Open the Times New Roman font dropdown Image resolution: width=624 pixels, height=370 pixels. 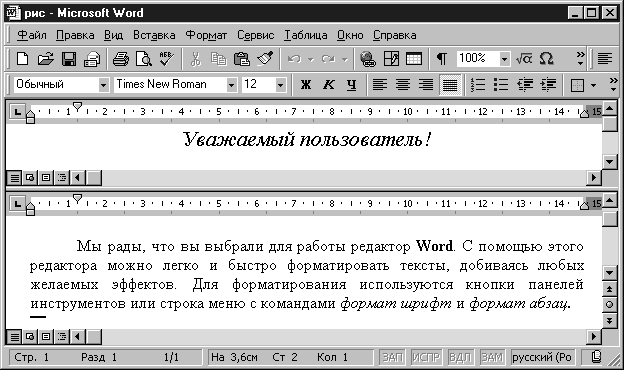coord(231,85)
